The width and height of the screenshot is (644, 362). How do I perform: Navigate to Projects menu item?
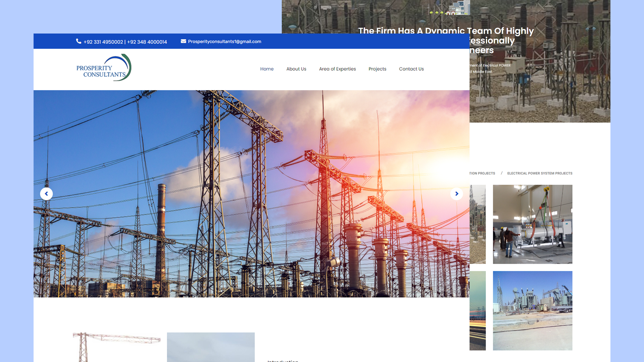[x=377, y=69]
